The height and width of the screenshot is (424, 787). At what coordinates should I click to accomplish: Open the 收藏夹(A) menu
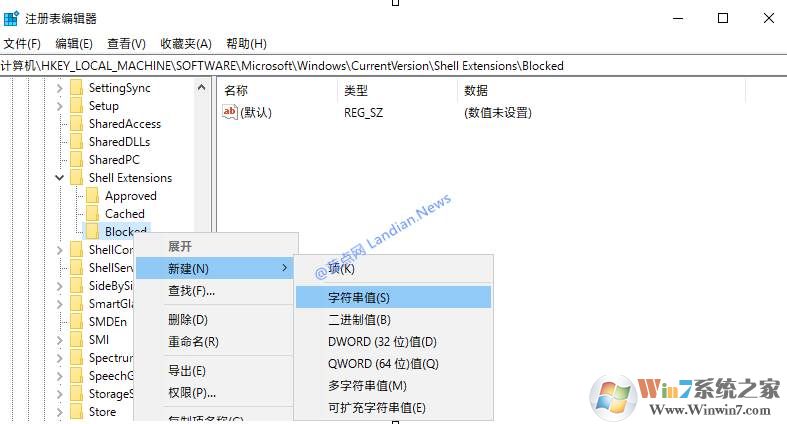[x=186, y=44]
